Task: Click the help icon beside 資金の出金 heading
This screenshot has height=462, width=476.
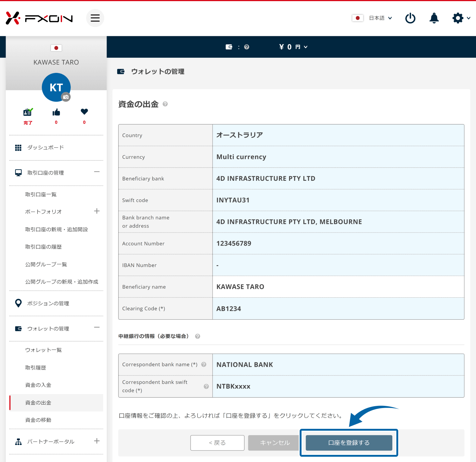Action: pyautogui.click(x=165, y=104)
